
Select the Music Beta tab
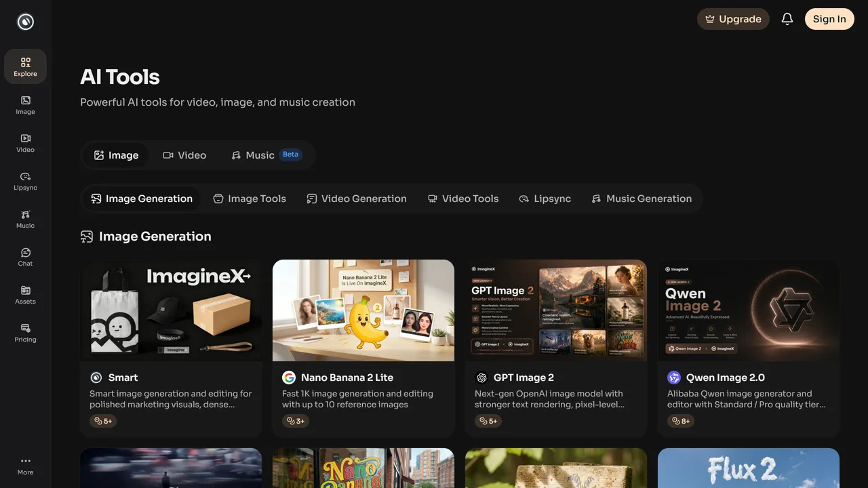pyautogui.click(x=266, y=155)
